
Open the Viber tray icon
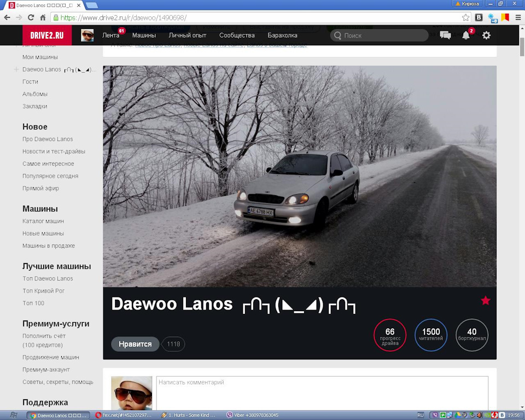(x=435, y=415)
